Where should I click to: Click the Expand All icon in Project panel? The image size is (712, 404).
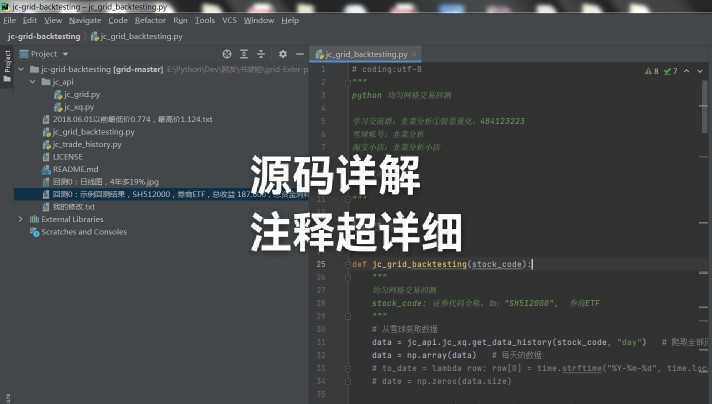click(244, 54)
